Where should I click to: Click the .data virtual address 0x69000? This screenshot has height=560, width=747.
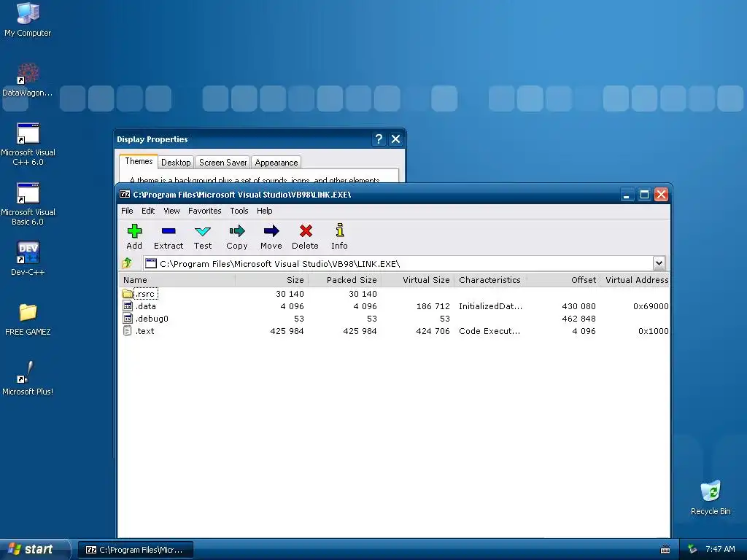click(651, 306)
